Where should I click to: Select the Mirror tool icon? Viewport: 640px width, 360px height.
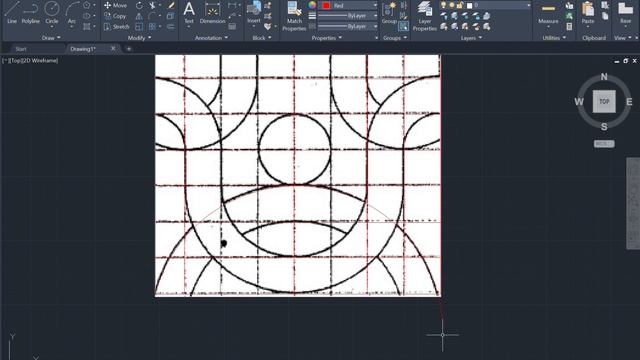[x=139, y=16]
